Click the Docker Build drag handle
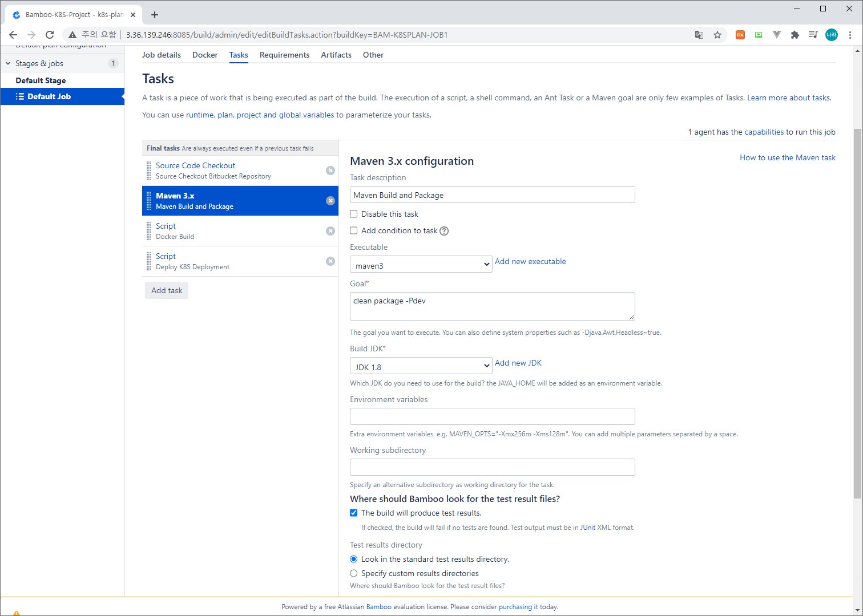The width and height of the screenshot is (863, 616). pyautogui.click(x=149, y=231)
